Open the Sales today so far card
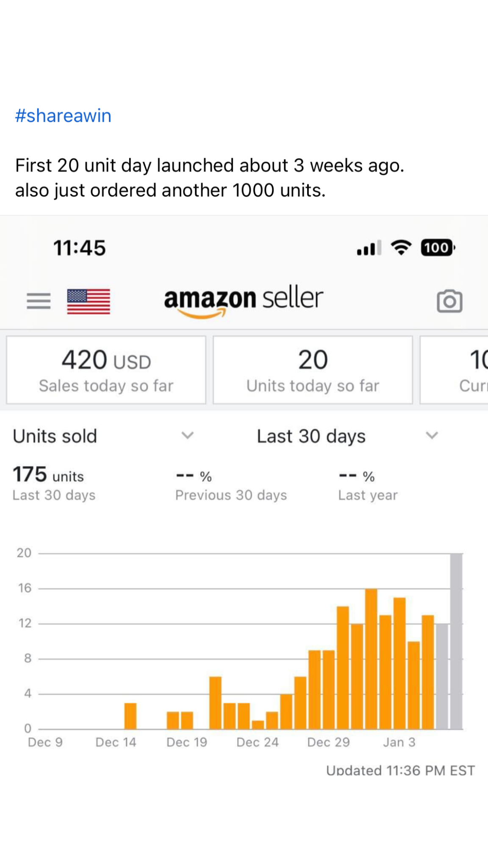Image resolution: width=488 pixels, height=868 pixels. [x=106, y=370]
